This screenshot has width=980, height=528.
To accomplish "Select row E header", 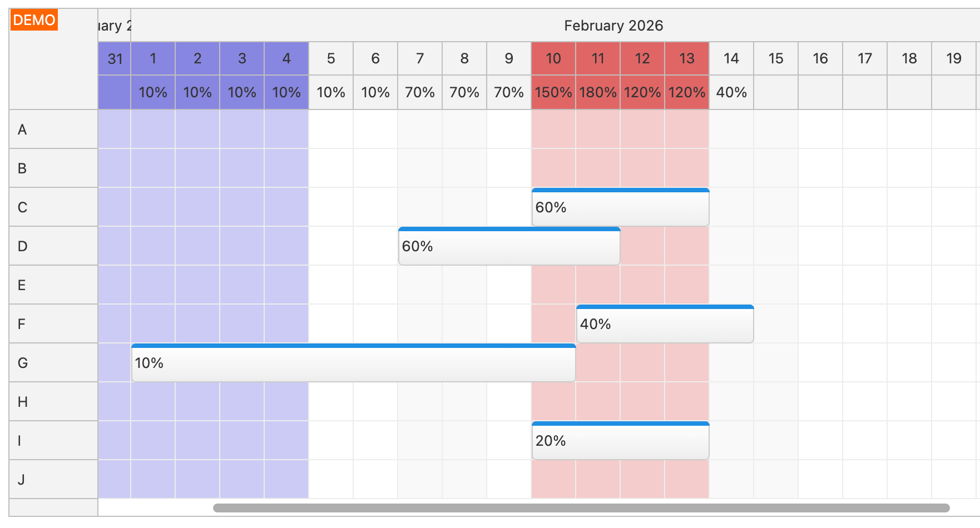I will pyautogui.click(x=53, y=285).
